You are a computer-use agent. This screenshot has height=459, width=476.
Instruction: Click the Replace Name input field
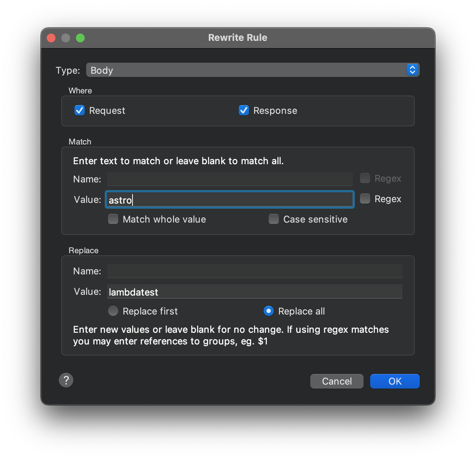pos(254,271)
